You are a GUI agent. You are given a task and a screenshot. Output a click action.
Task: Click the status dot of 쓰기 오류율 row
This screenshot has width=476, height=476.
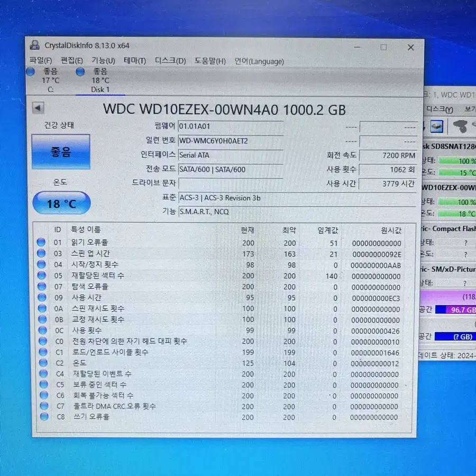(x=44, y=416)
